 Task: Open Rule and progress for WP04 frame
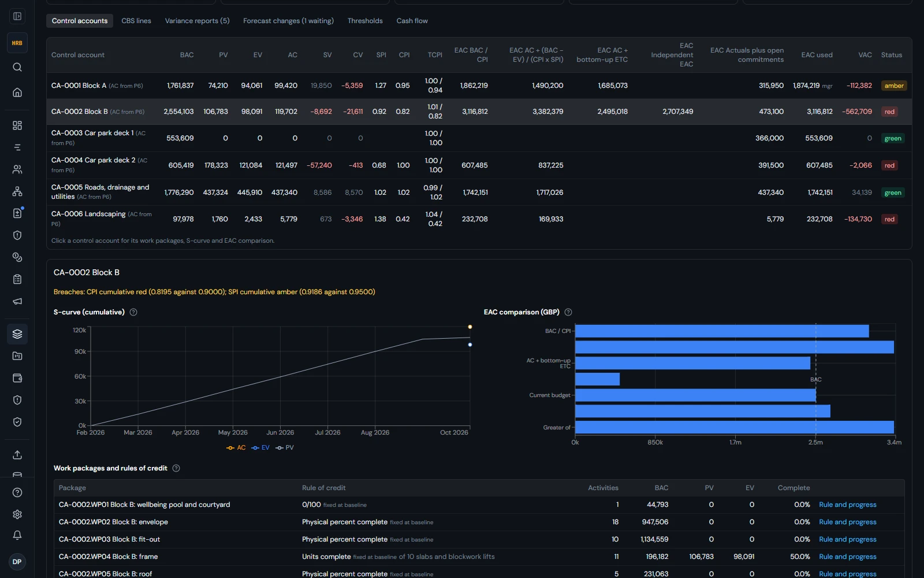pos(847,557)
